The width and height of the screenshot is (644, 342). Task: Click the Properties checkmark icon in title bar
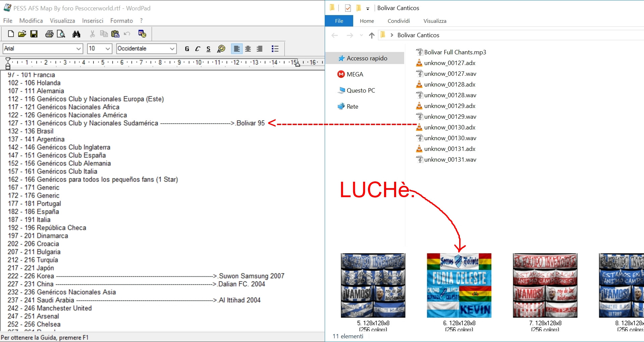[x=348, y=8]
